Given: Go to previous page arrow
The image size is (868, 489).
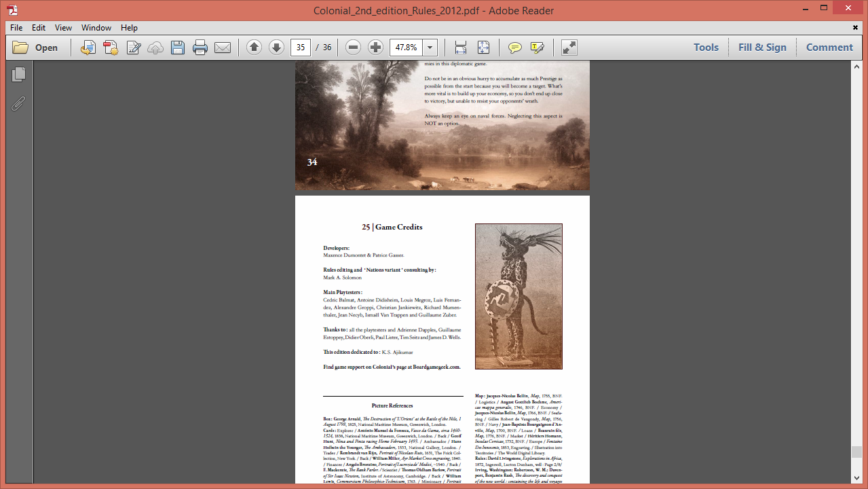Looking at the screenshot, I should [x=254, y=48].
